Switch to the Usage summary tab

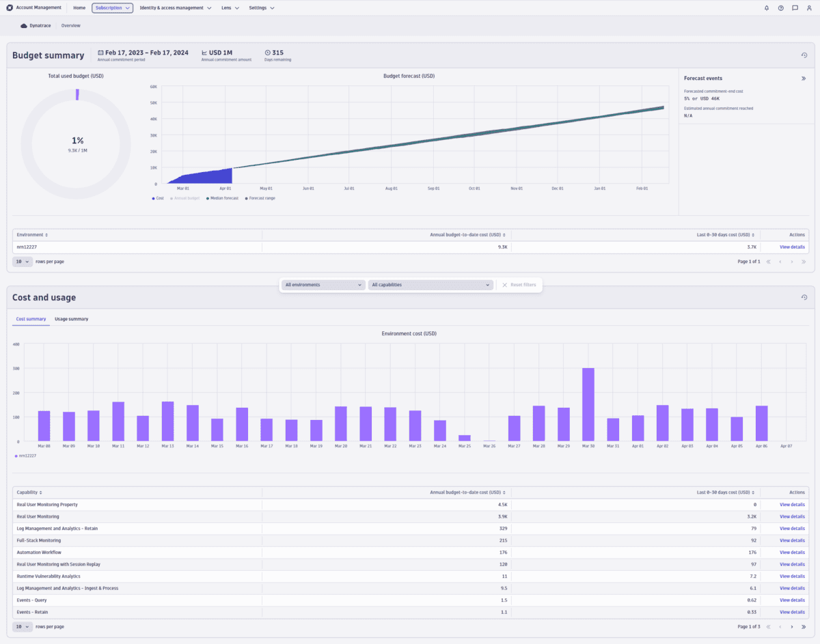71,318
